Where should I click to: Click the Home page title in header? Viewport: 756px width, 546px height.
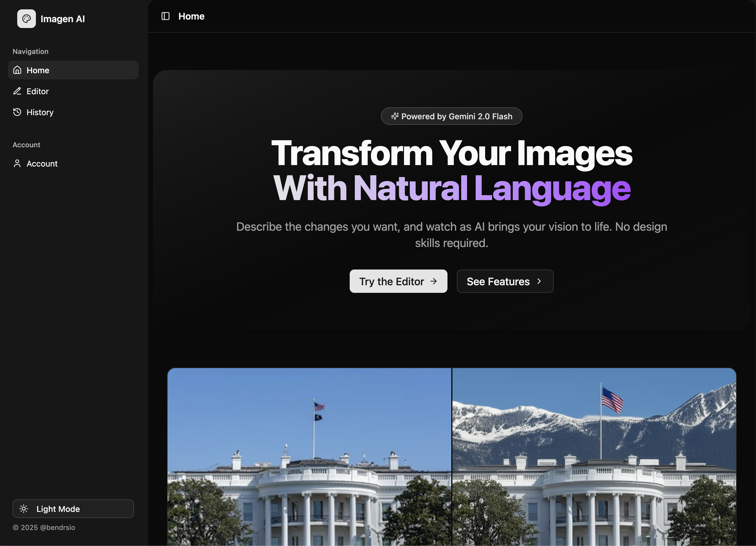coord(191,16)
